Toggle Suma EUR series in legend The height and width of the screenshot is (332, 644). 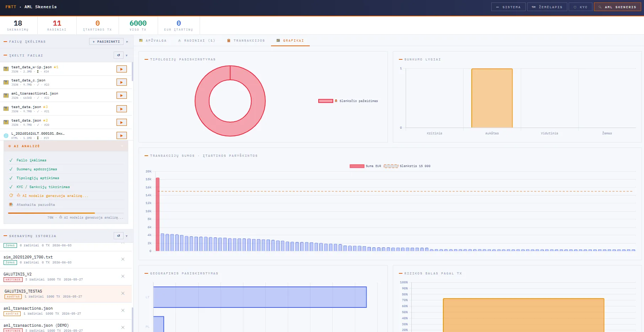366,166
